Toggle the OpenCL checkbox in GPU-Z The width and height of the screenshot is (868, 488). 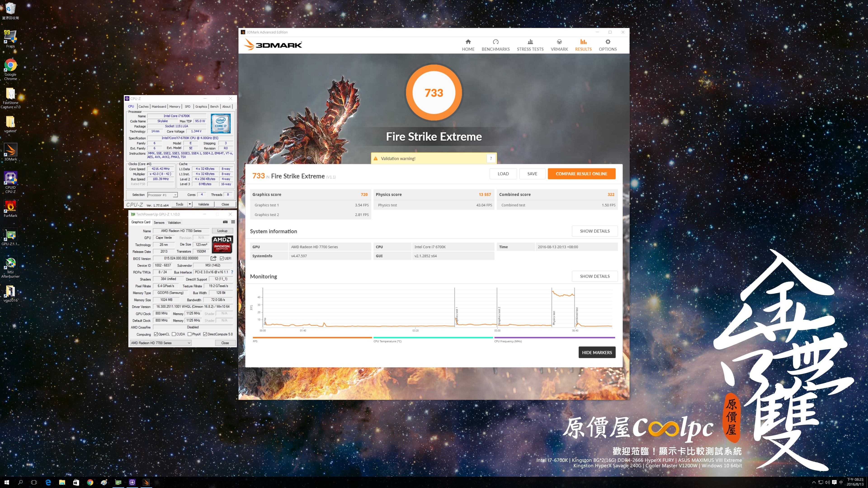pyautogui.click(x=156, y=334)
